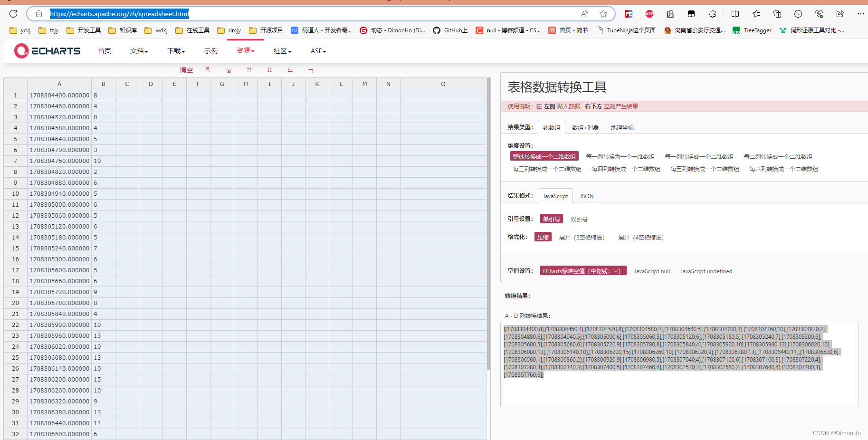Click the ECHARTS logo
Image resolution: width=868 pixels, height=440 pixels.
tap(47, 51)
